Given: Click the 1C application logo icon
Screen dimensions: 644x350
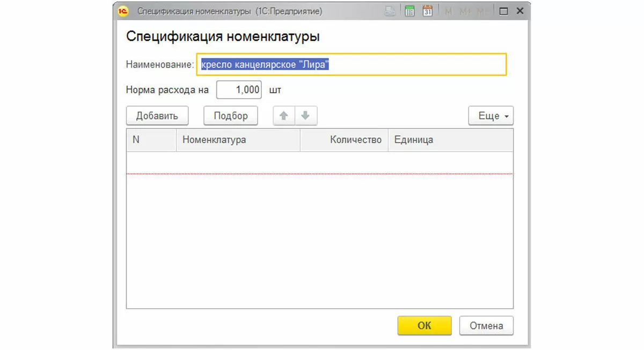Looking at the screenshot, I should click(123, 11).
